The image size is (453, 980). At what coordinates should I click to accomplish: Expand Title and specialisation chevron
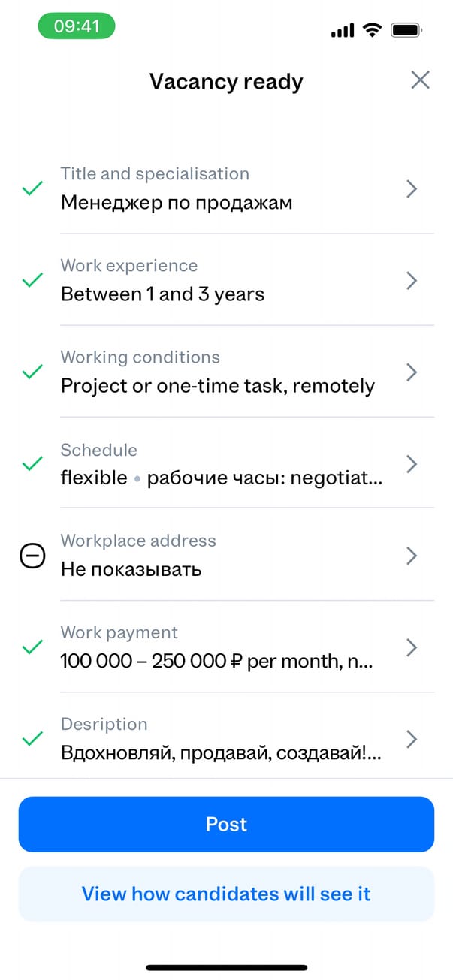[x=411, y=188]
